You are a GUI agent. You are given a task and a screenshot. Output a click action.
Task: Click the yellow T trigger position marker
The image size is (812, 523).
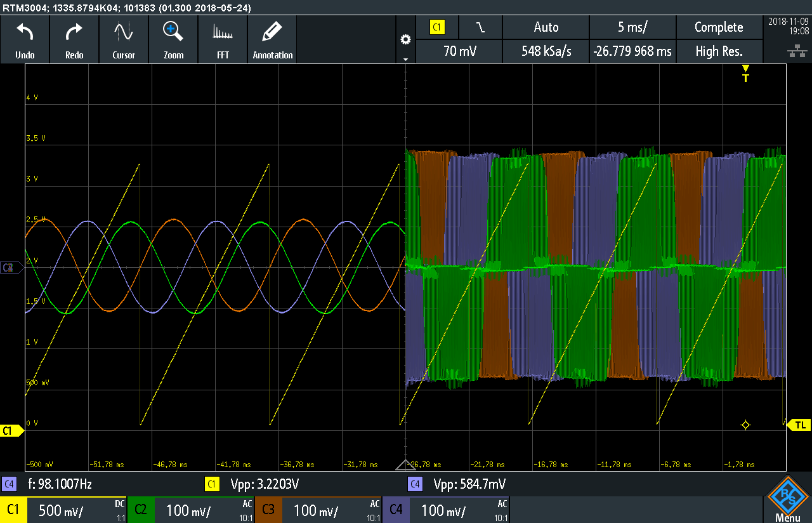tap(745, 73)
